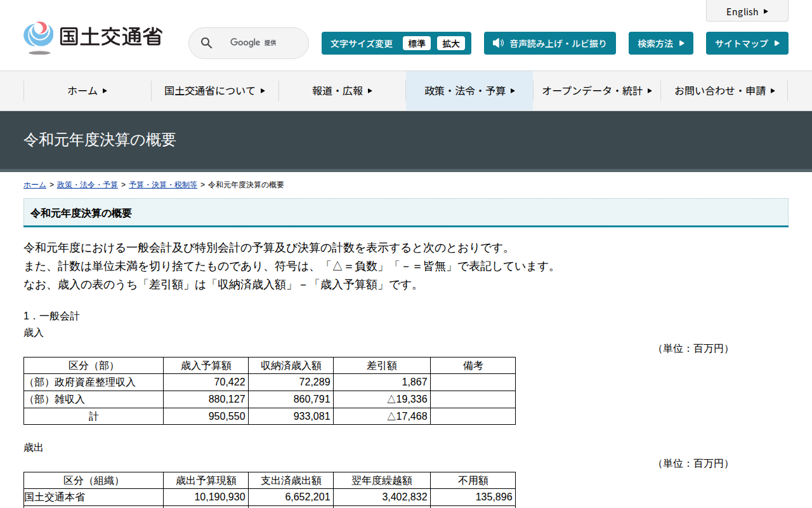The height and width of the screenshot is (508, 812).
Task: Click the arrow icon next to 検索方法
Action: pyautogui.click(x=682, y=43)
